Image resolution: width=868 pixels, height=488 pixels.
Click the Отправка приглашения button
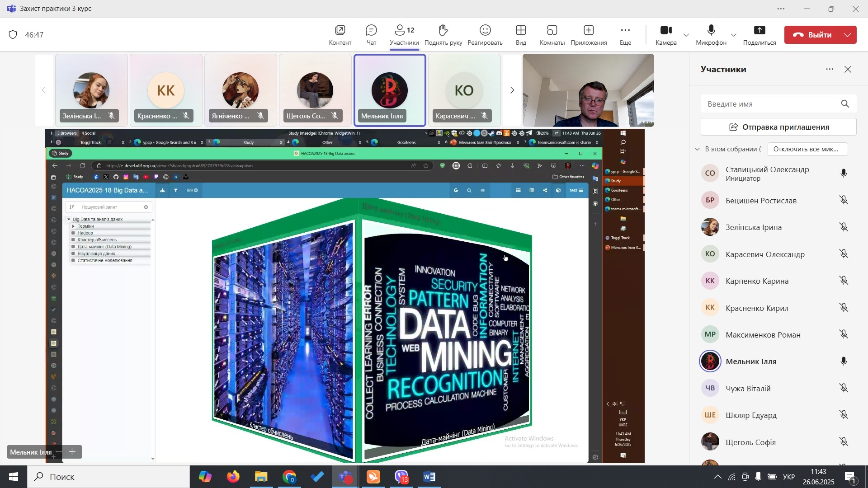(x=778, y=127)
